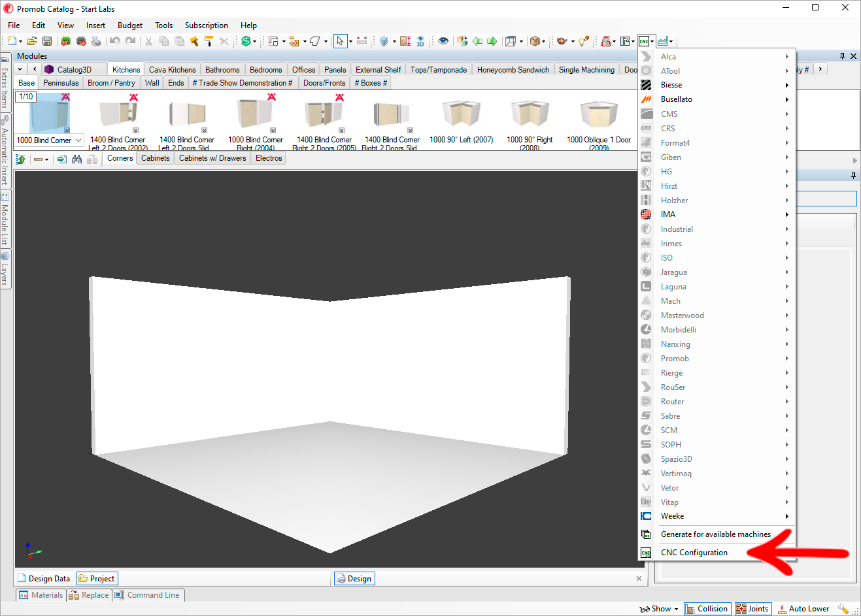The height and width of the screenshot is (616, 861).
Task: Open Module List side panel
Action: click(x=5, y=219)
